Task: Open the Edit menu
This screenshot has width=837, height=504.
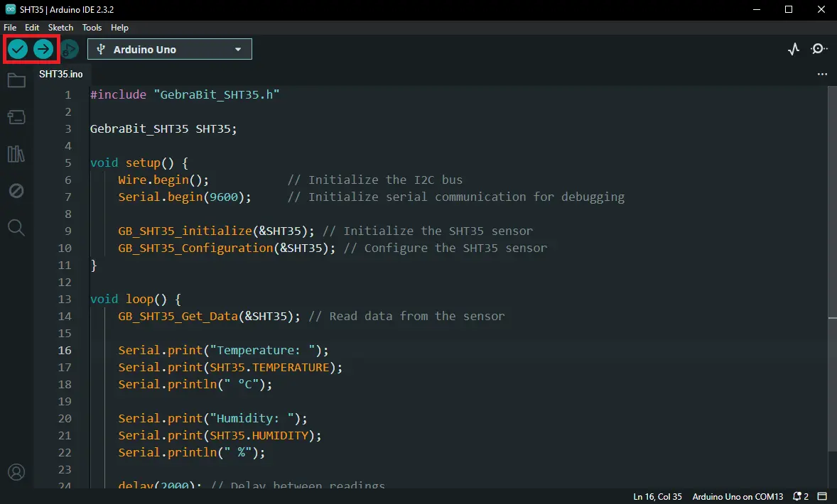Action: [x=32, y=27]
